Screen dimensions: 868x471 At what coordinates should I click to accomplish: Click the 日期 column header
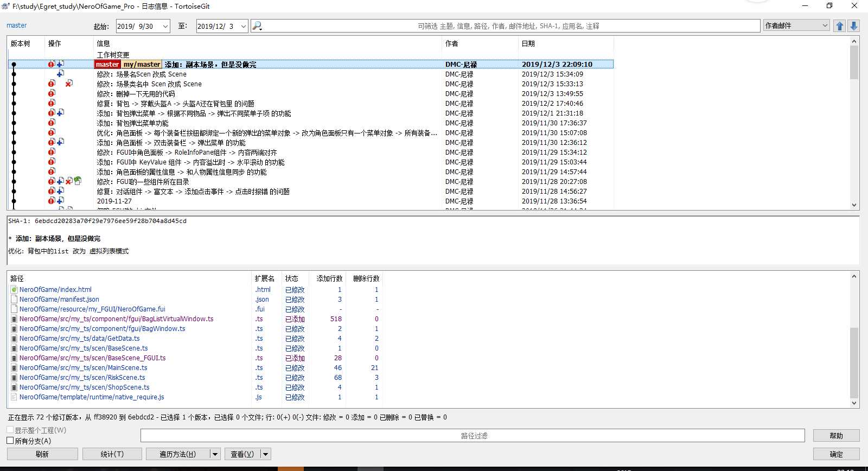tap(566, 43)
